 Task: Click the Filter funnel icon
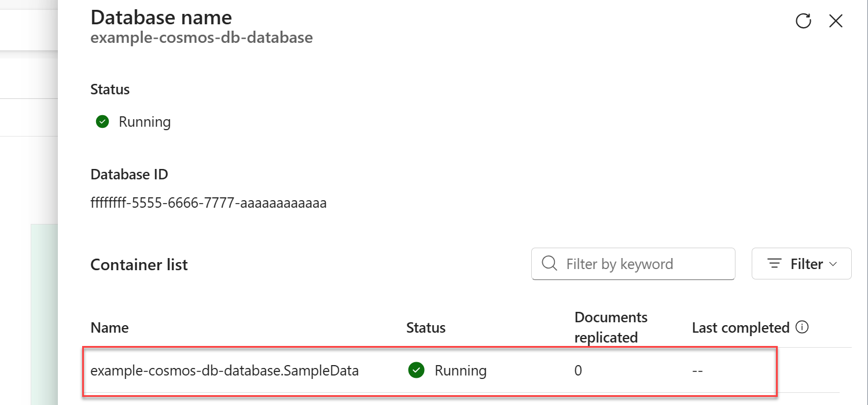tap(774, 263)
